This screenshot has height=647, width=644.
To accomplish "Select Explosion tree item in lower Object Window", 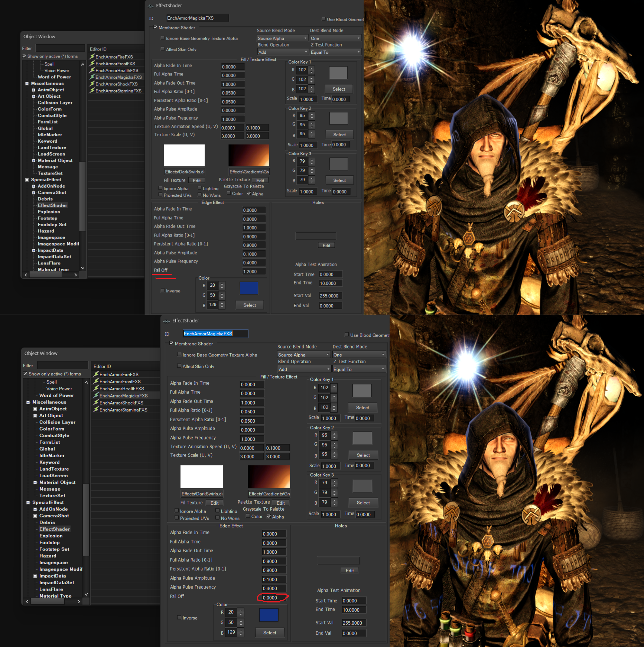I will tap(51, 536).
